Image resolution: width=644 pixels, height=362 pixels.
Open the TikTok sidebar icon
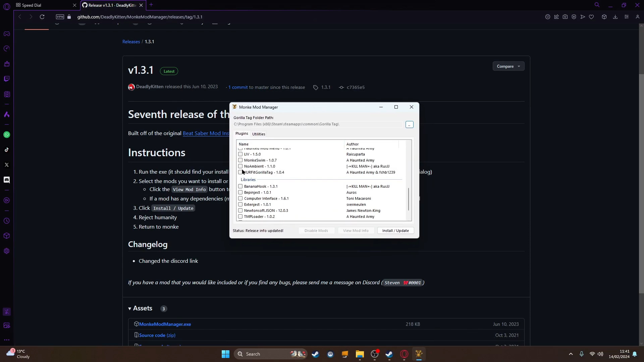(x=7, y=150)
